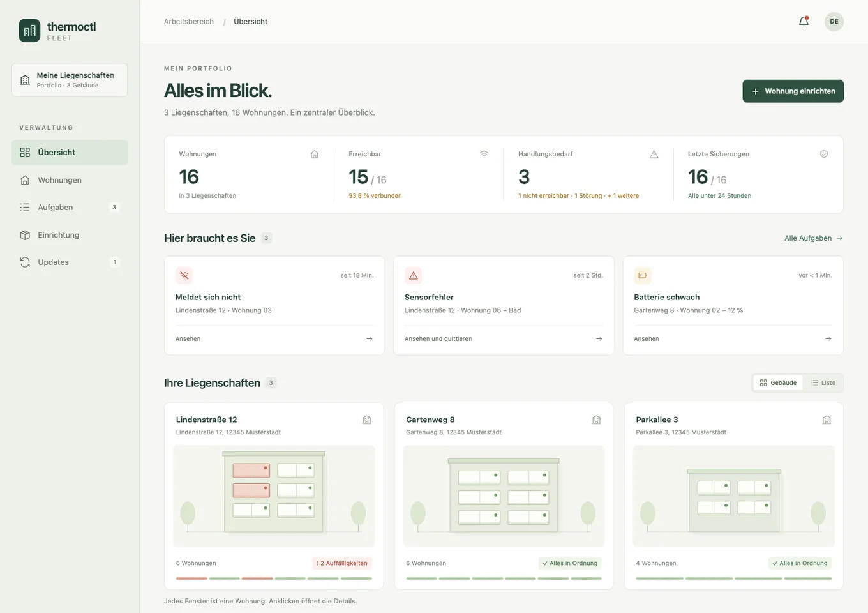Click the battery icon on Batterie schwach

click(x=643, y=275)
